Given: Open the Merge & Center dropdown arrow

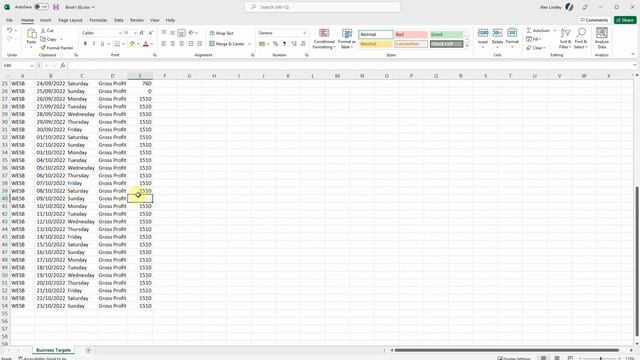Looking at the screenshot, I should (249, 44).
